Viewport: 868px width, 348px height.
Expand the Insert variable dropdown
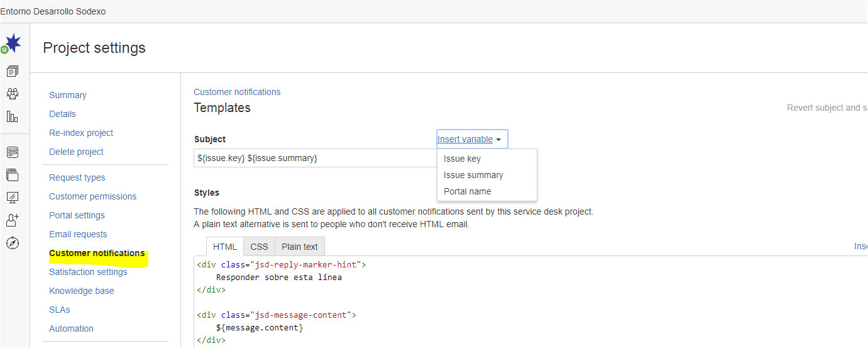471,139
